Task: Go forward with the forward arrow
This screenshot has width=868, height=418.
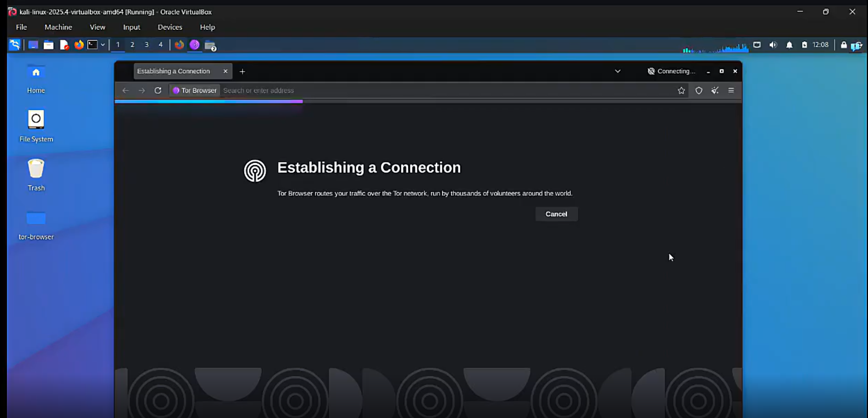Action: pyautogui.click(x=142, y=91)
